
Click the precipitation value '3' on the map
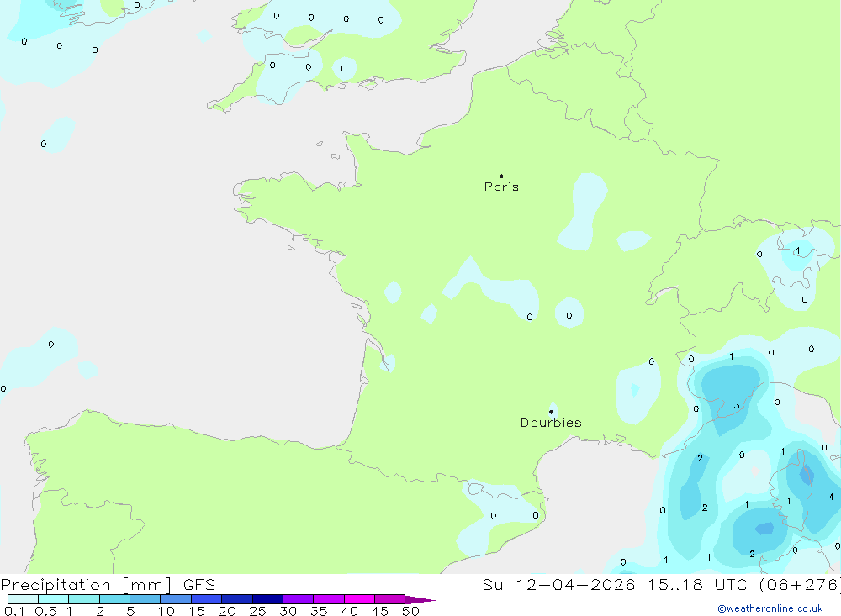[x=737, y=405]
